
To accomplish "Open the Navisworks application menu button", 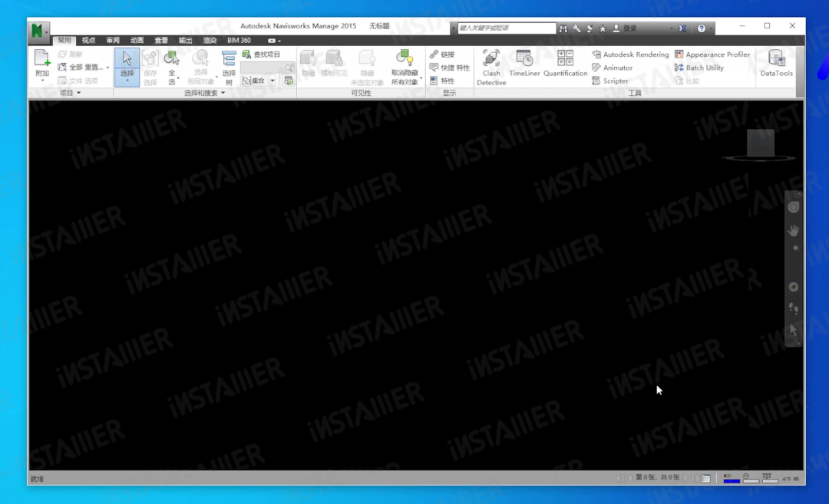I will (39, 31).
